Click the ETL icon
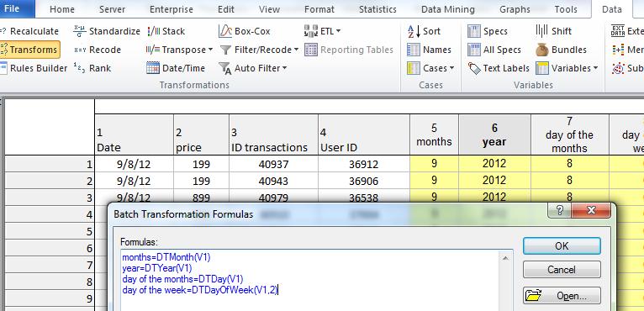644x311 pixels. point(311,31)
